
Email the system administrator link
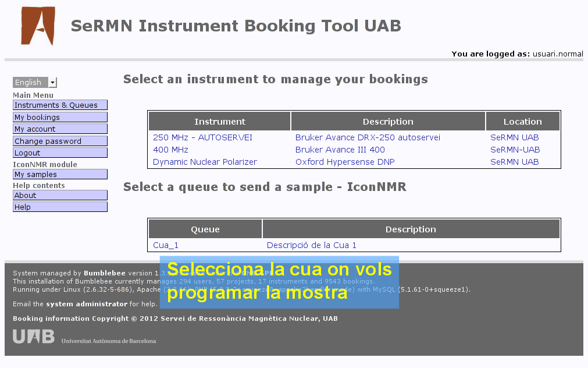(x=87, y=304)
